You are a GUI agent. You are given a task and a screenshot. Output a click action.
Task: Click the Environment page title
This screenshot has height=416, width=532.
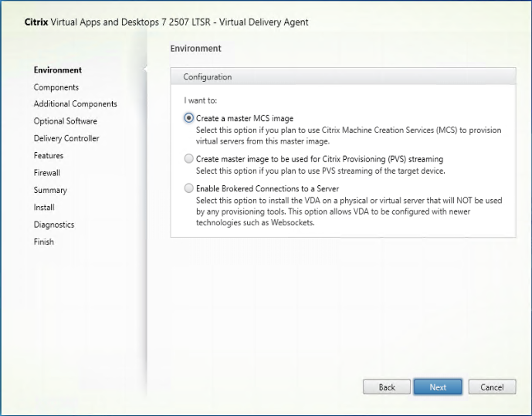196,49
